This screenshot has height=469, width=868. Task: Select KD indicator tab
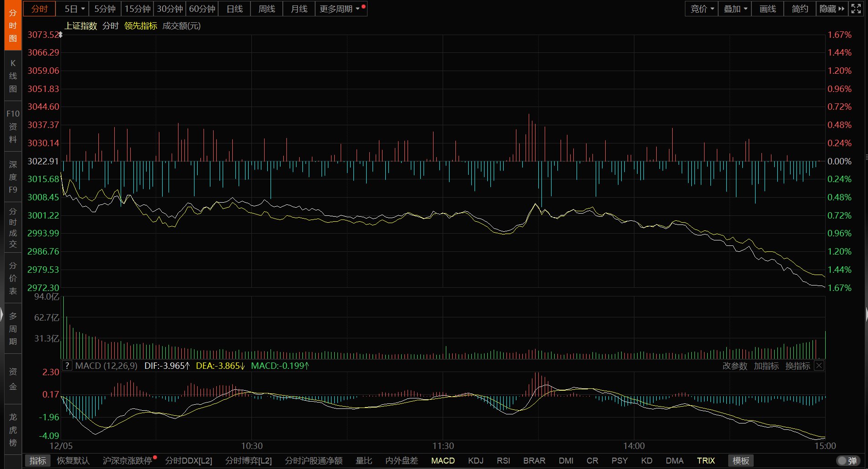[x=647, y=461]
